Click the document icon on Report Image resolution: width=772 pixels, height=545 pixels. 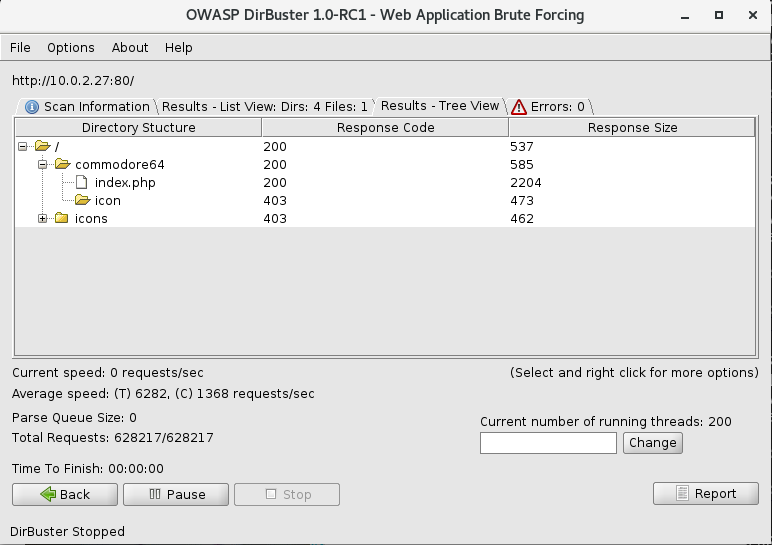tap(682, 493)
